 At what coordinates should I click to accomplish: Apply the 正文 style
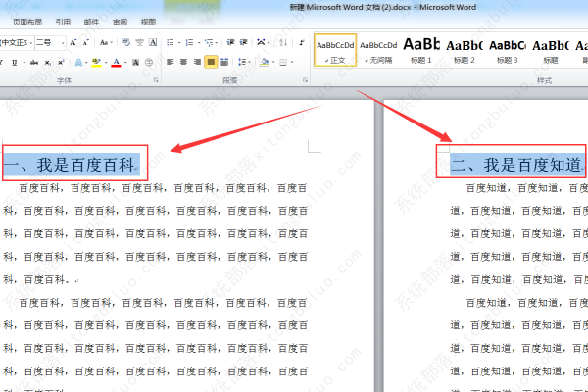[x=335, y=50]
